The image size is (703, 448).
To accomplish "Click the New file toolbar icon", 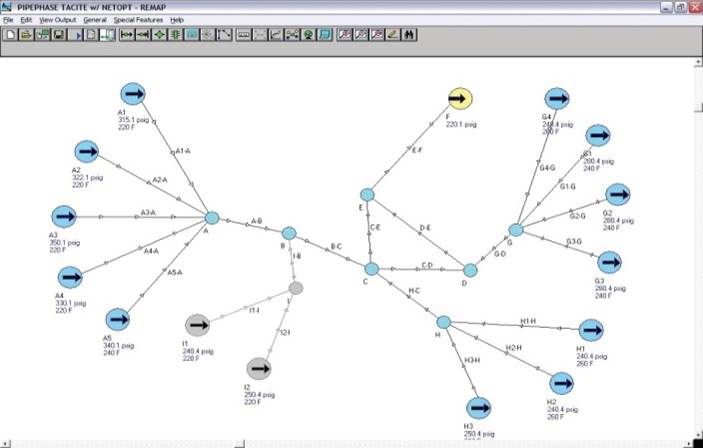I will (x=11, y=35).
